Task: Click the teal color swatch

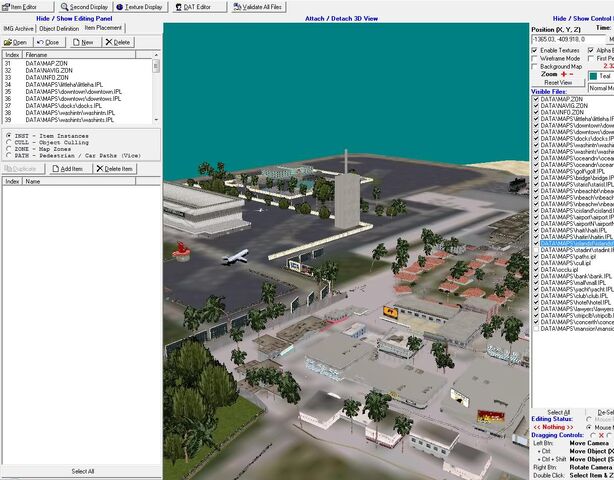Action: 594,76
